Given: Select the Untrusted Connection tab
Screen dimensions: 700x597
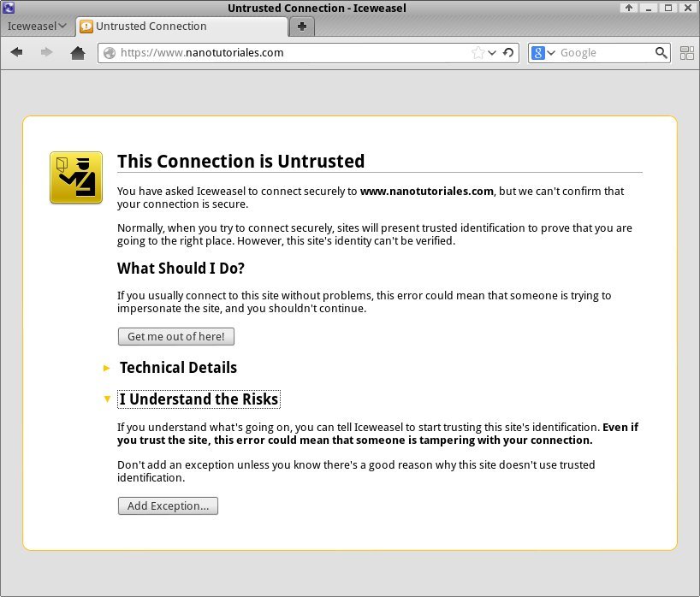Looking at the screenshot, I should 182,27.
